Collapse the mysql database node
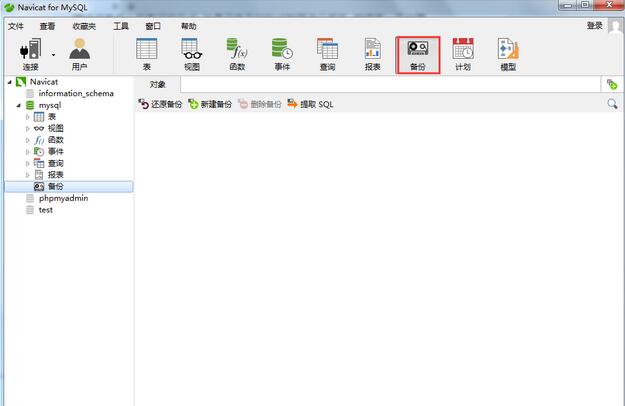The width and height of the screenshot is (625, 406). pyautogui.click(x=18, y=106)
